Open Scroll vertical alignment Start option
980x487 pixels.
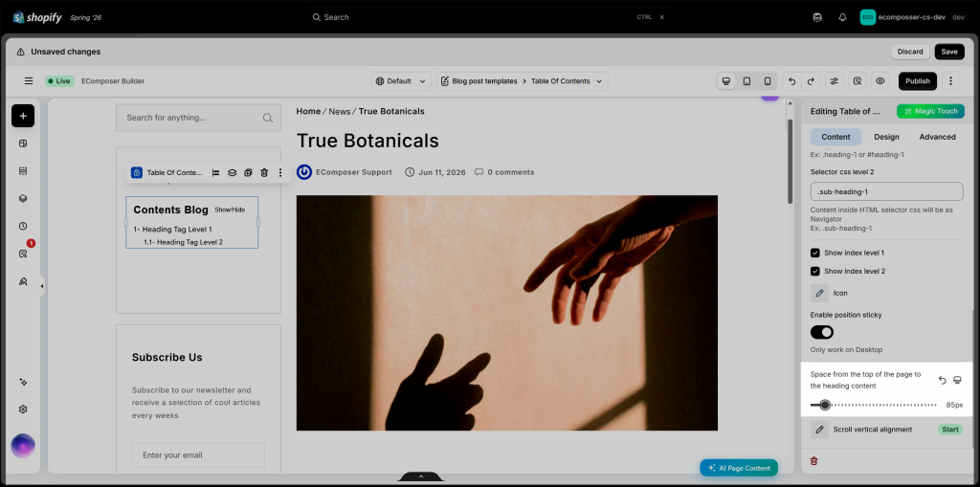950,430
